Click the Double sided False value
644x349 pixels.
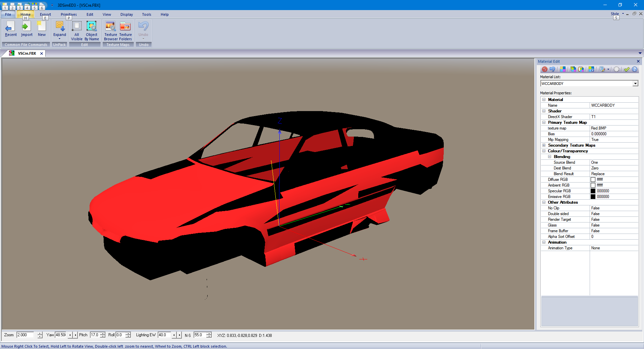(614, 214)
